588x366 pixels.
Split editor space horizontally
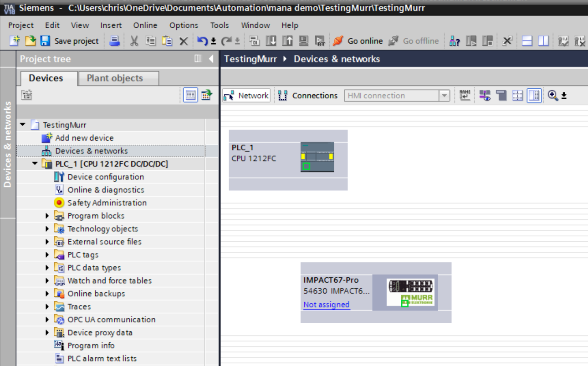click(527, 41)
